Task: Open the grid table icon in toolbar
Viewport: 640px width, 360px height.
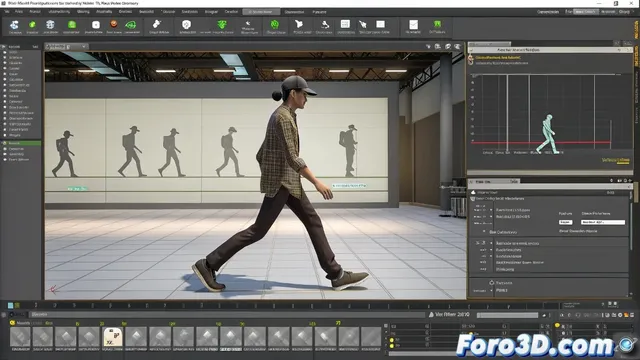Action: pyautogui.click(x=345, y=24)
